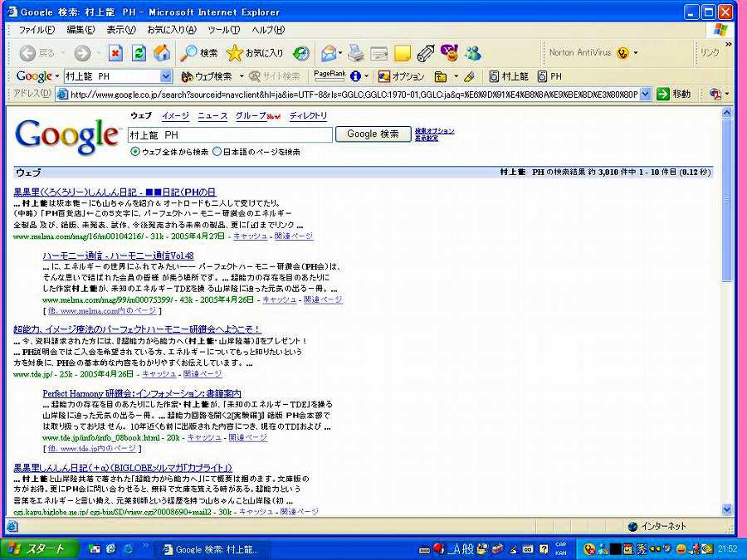
Task: Click the highlighter pen icon on Google toolbar
Action: click(x=469, y=76)
